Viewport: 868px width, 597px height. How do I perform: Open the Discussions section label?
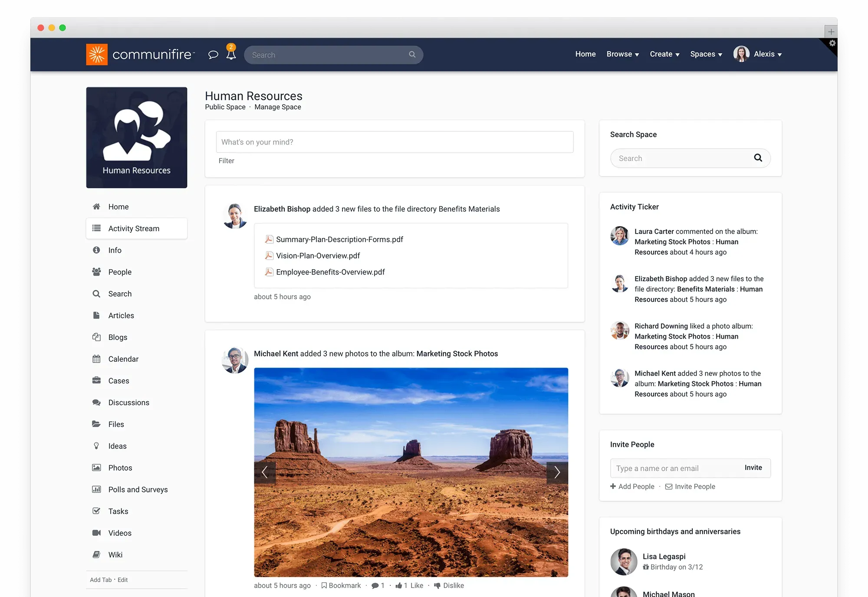129,402
